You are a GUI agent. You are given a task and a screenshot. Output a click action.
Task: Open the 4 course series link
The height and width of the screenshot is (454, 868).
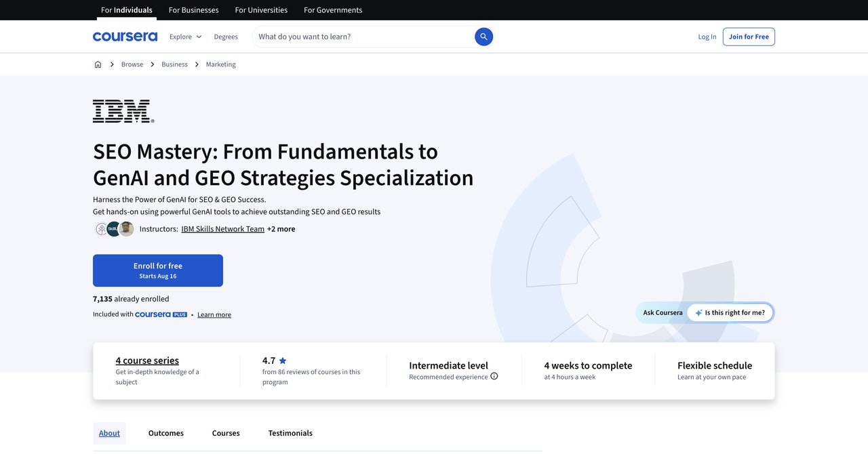[x=147, y=360]
